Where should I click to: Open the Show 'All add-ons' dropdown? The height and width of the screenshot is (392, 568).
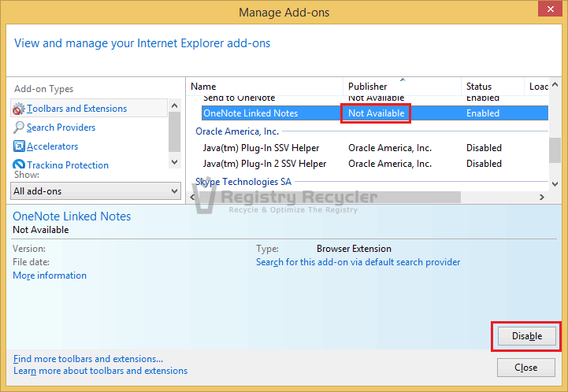[95, 190]
